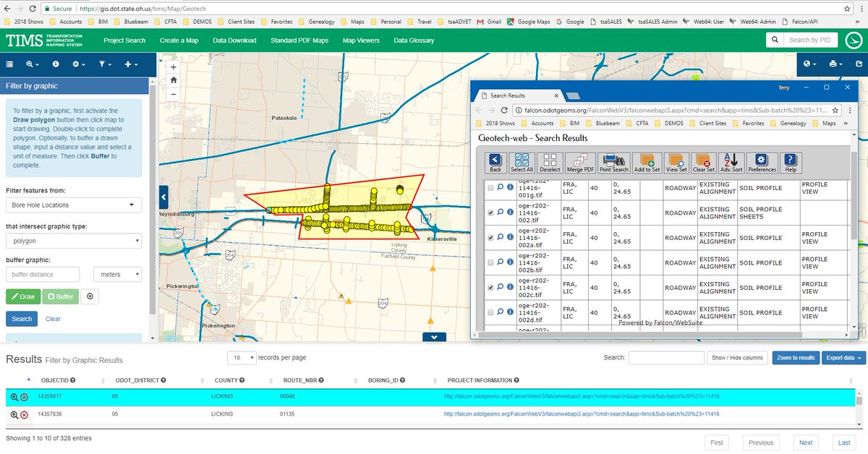Click View Set in Geotech-web toolbar
868x454 pixels.
pos(676,162)
